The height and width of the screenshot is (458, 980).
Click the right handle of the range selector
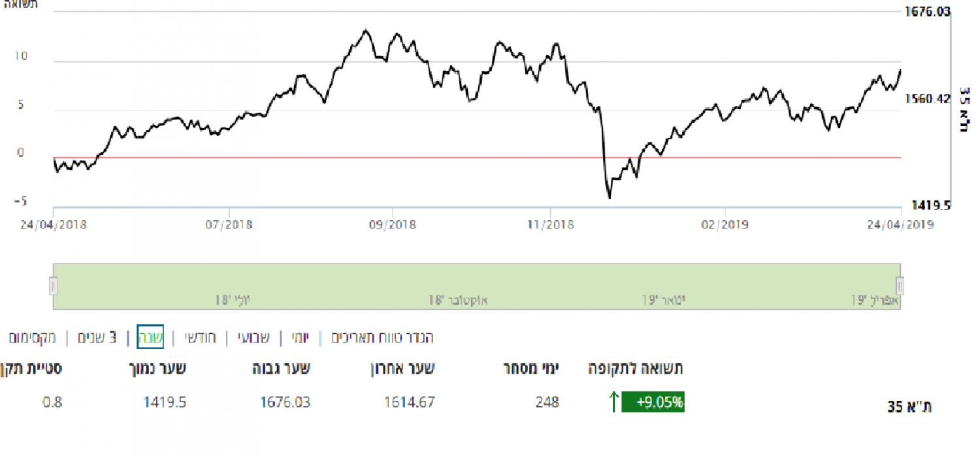[900, 286]
